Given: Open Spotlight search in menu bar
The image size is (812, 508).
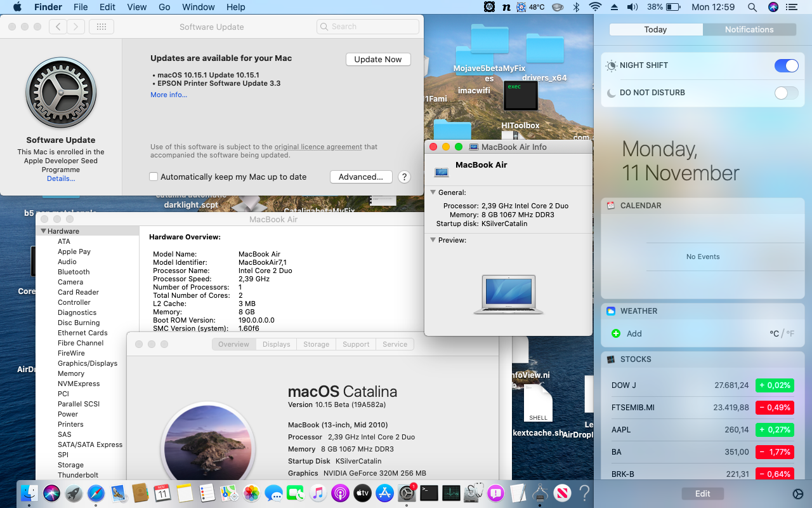Looking at the screenshot, I should click(752, 7).
